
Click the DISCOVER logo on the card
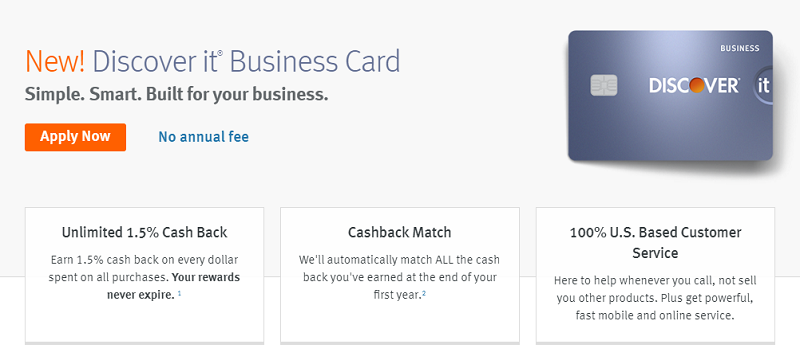click(x=694, y=85)
